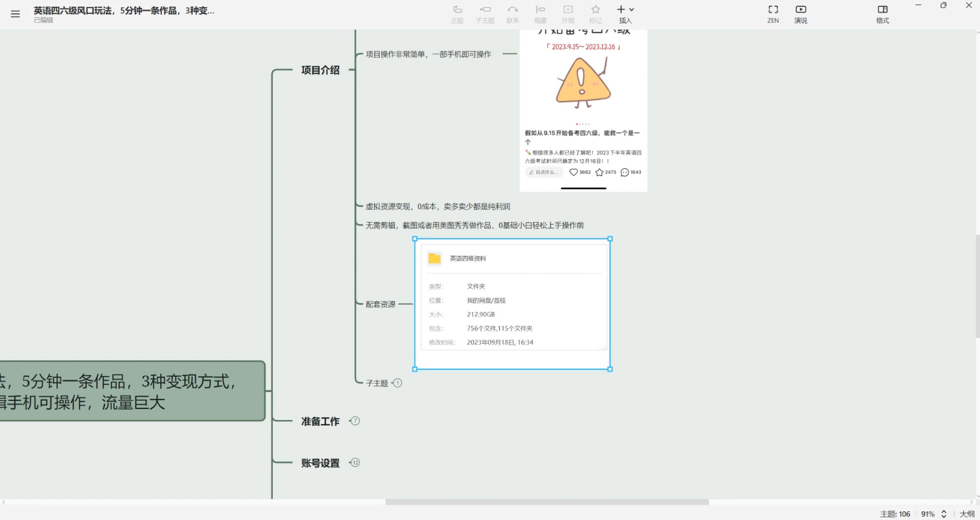Open the Insert dropdown chevron
Screen dimensions: 980x520
[632, 9]
